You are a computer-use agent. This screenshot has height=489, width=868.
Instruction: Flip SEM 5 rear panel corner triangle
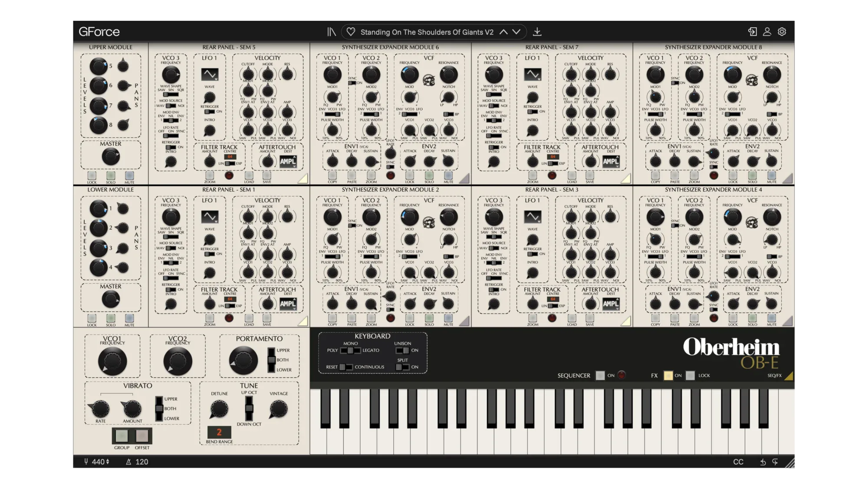[x=302, y=178]
